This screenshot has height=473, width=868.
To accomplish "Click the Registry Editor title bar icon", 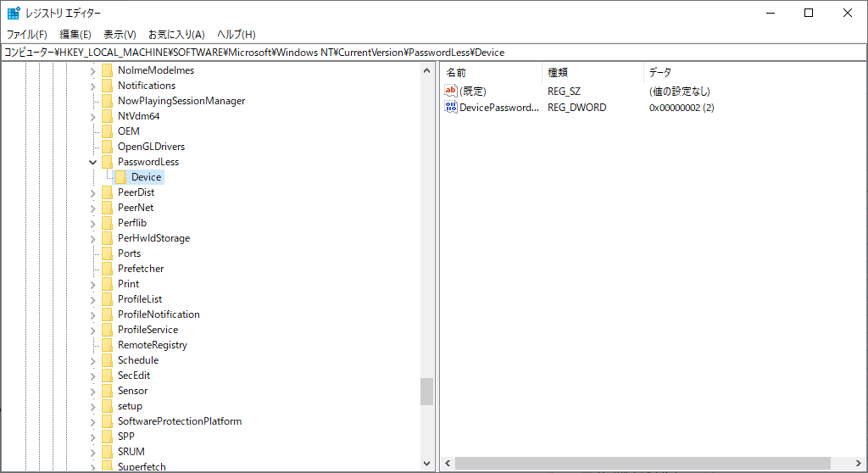I will (14, 13).
